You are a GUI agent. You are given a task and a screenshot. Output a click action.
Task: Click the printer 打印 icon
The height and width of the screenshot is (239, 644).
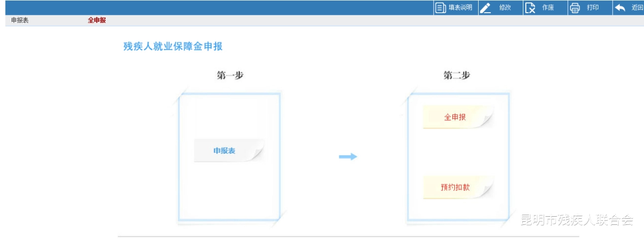click(575, 8)
